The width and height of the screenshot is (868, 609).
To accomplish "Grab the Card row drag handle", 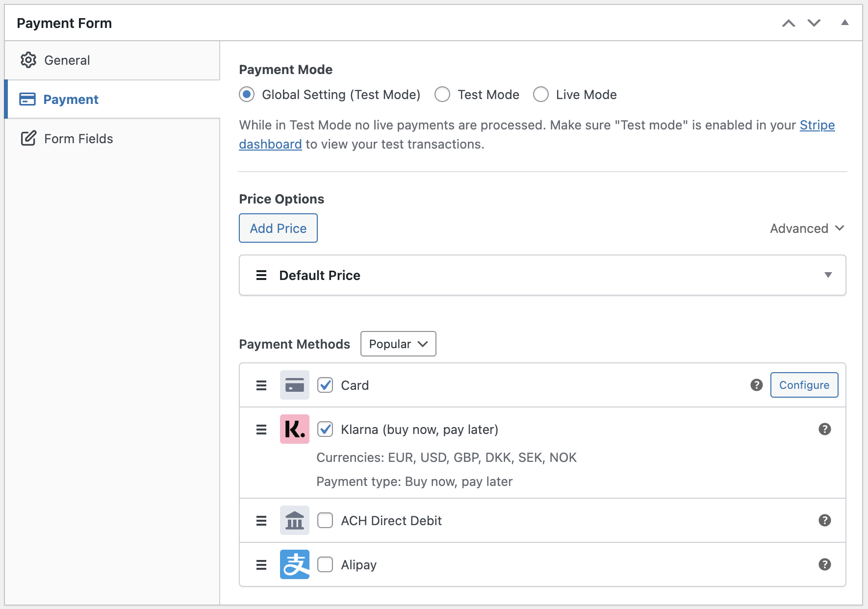I will [261, 385].
